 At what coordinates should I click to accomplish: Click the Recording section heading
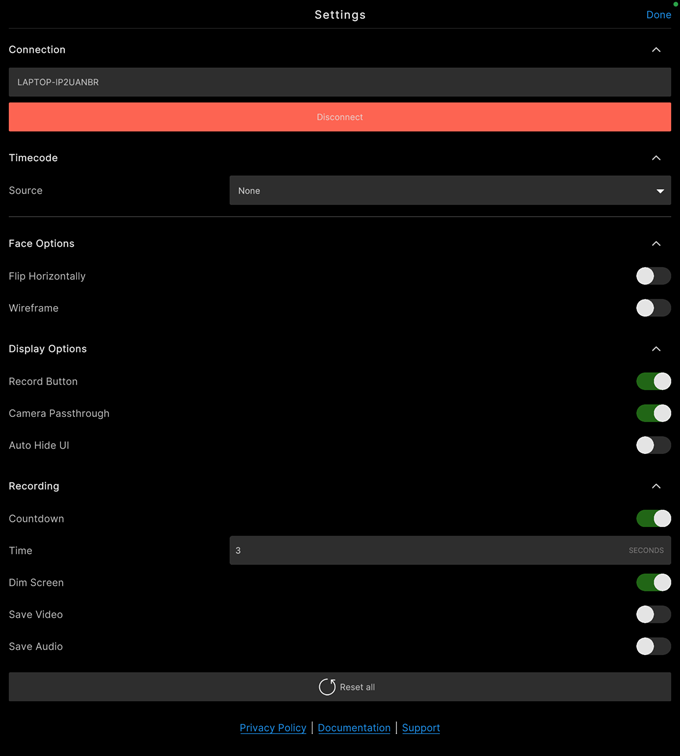point(34,486)
